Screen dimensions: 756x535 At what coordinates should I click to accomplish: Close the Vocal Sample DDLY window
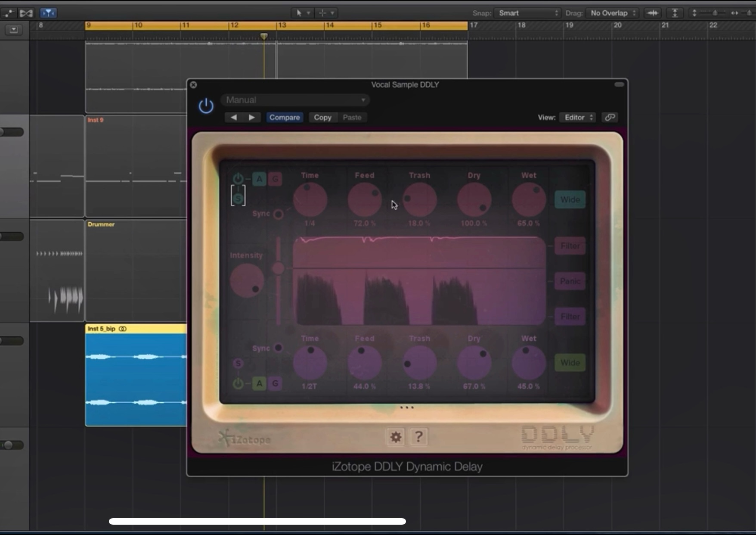[193, 85]
